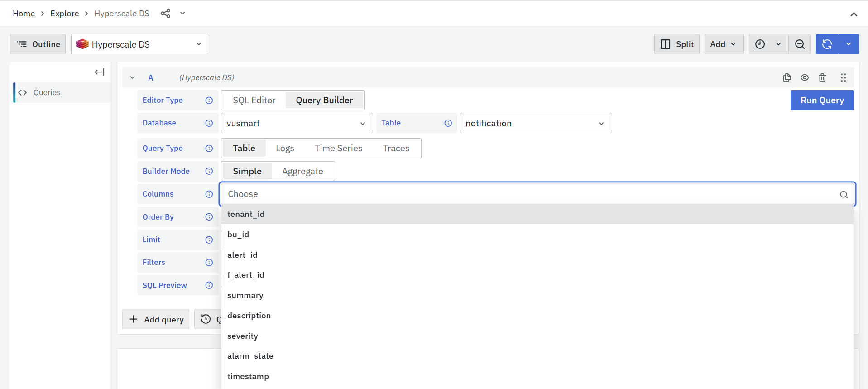The height and width of the screenshot is (389, 868).
Task: Click the Add query button
Action: [156, 319]
